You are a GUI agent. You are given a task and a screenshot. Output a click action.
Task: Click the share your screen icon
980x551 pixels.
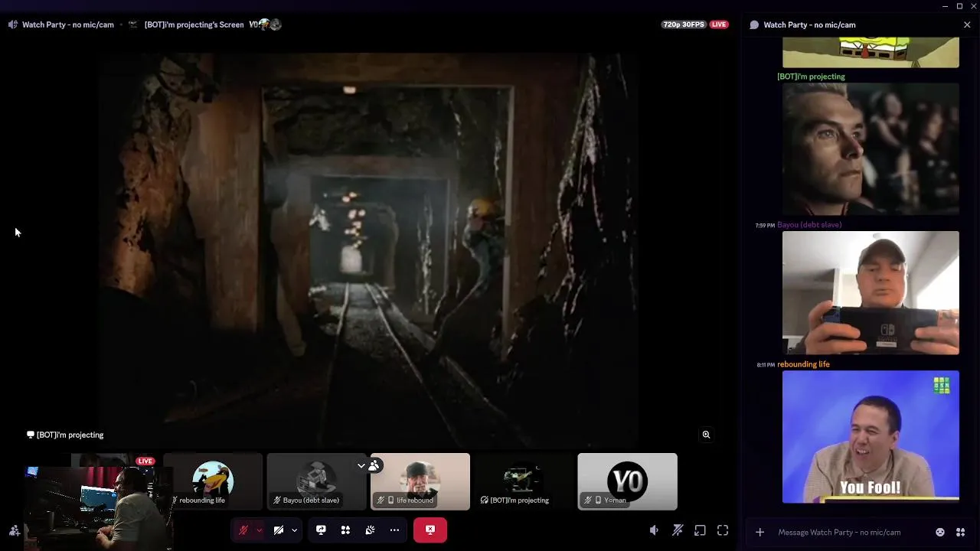(x=321, y=530)
